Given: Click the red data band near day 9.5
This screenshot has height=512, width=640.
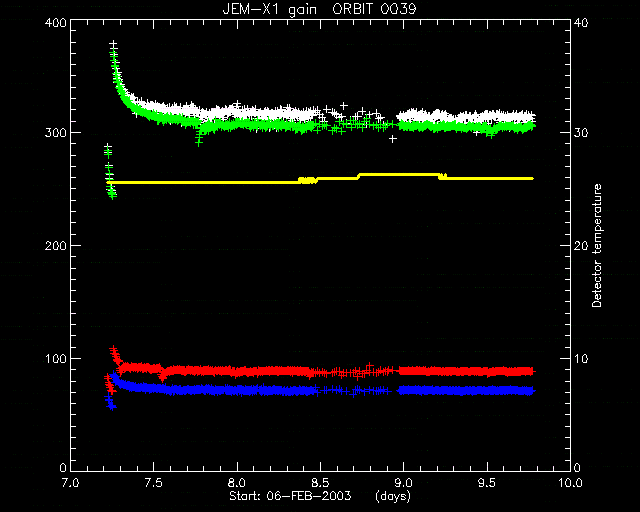Looking at the screenshot, I should pyautogui.click(x=487, y=371).
